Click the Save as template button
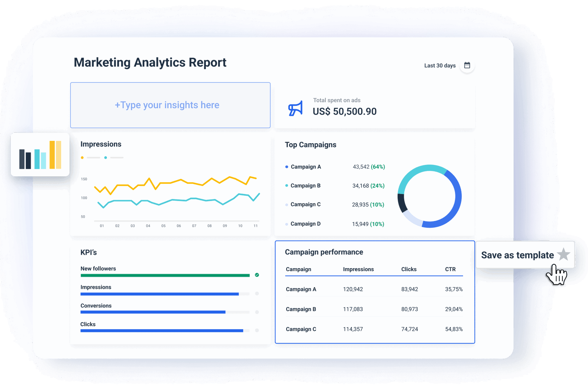Image resolution: width=588 pixels, height=389 pixels. pos(518,255)
